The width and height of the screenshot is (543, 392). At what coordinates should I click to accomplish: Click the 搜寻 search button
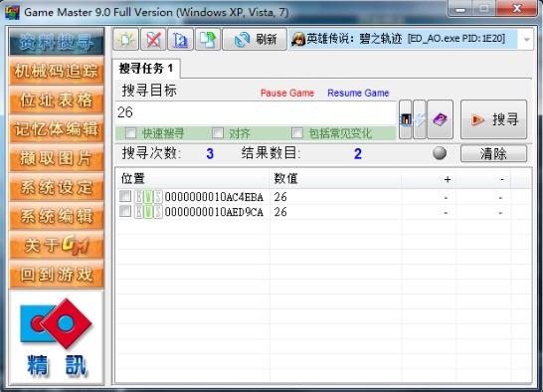[x=493, y=119]
